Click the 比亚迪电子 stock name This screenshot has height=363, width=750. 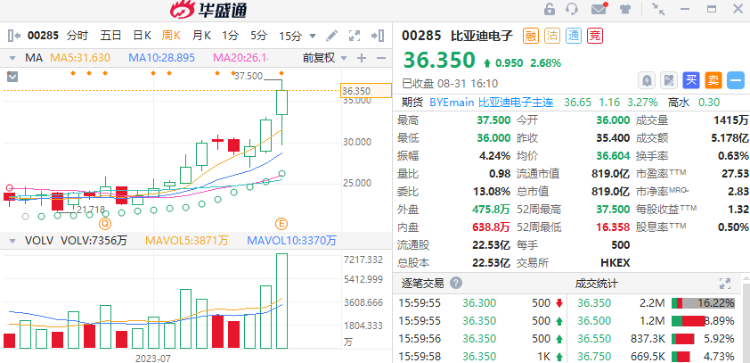tap(482, 36)
